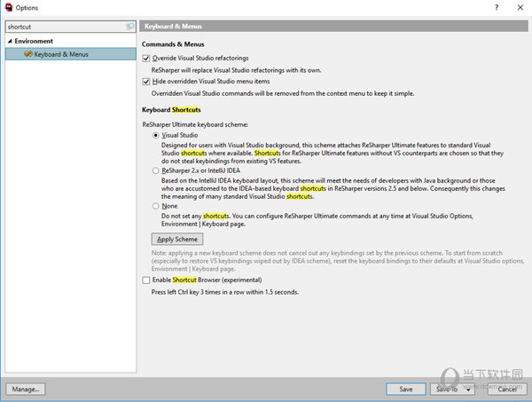Close the Options dialog
532x402 pixels.
520,7
